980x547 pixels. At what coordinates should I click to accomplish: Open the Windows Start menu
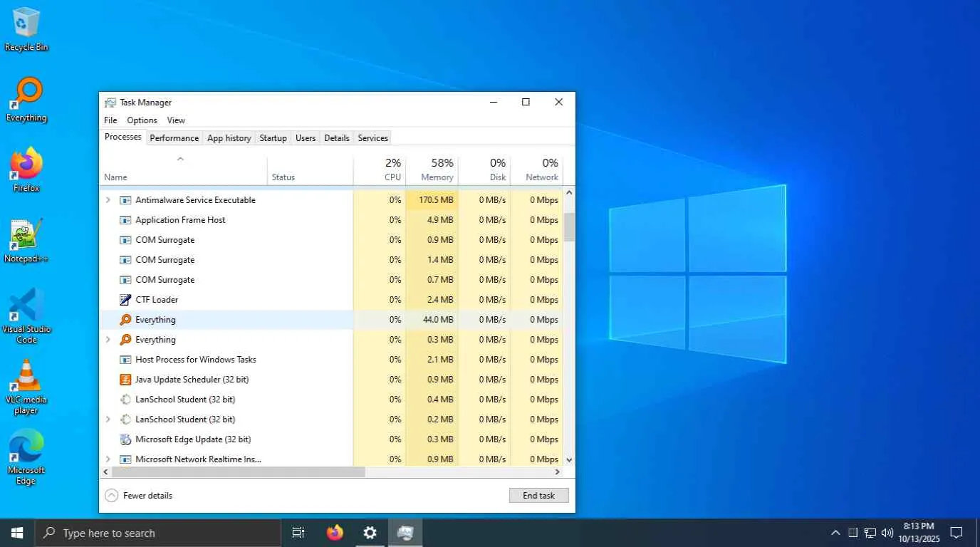coord(17,533)
